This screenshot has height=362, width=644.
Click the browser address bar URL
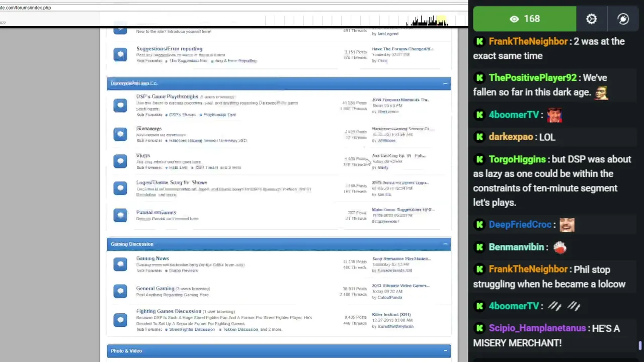coord(25,8)
